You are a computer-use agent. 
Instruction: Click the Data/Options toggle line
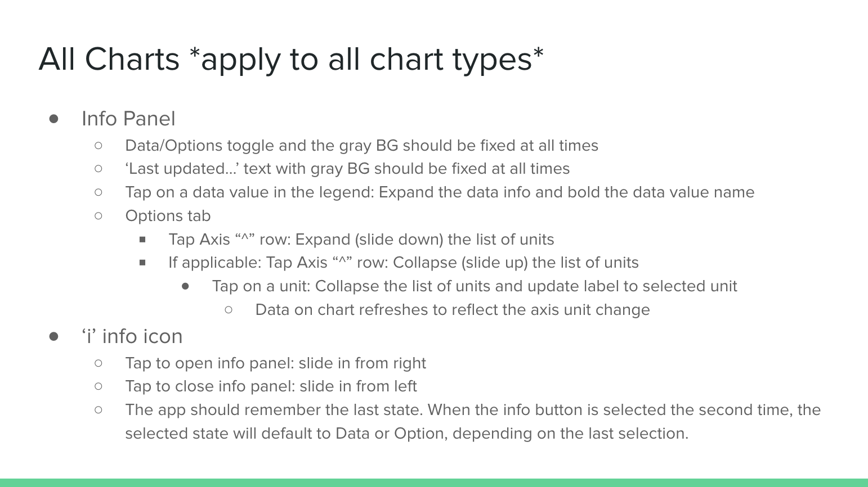[361, 146]
